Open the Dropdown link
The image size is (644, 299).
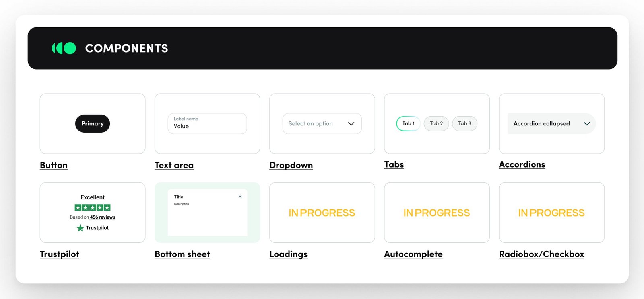(291, 165)
